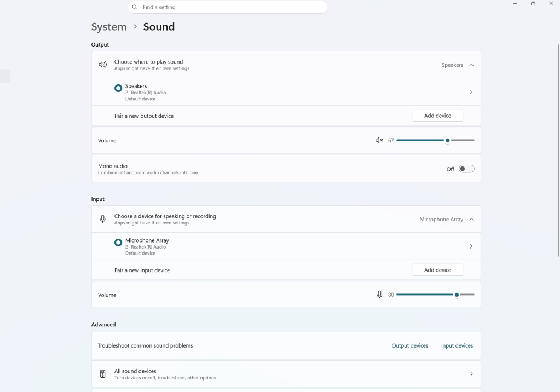
Task: Click Add device for a new output device
Action: point(437,115)
